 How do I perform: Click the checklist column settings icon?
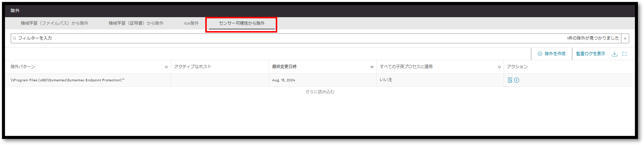625,54
